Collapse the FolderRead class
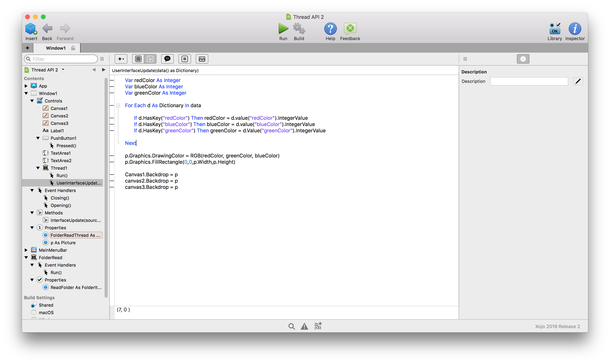The height and width of the screenshot is (364, 610). coord(26,258)
